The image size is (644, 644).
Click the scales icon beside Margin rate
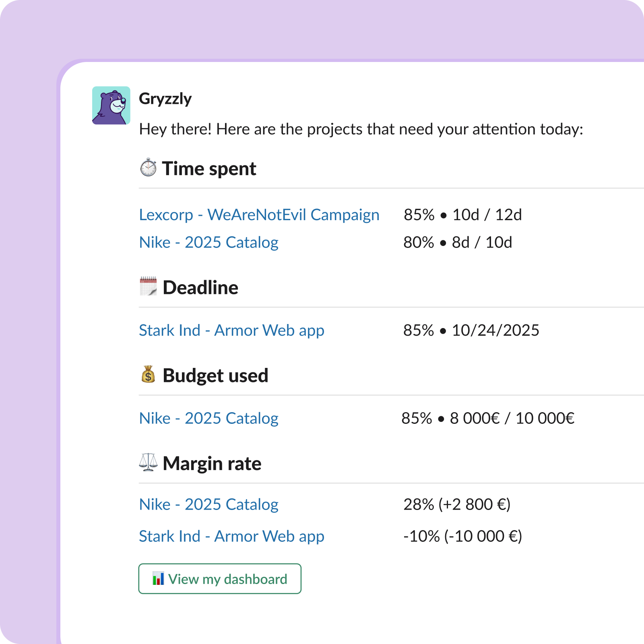click(x=148, y=462)
